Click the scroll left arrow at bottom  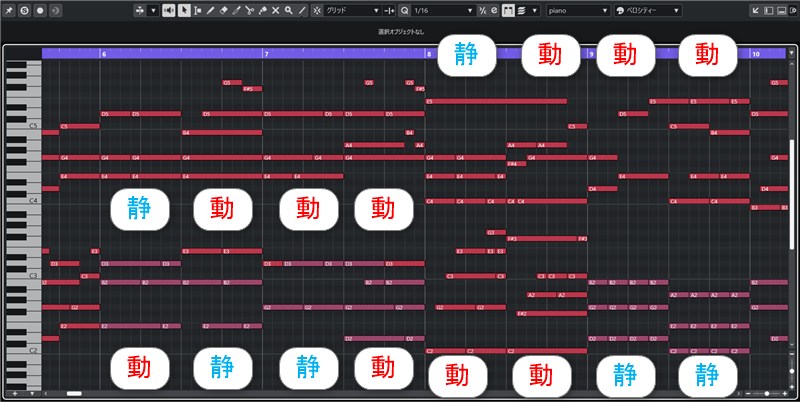pos(46,393)
